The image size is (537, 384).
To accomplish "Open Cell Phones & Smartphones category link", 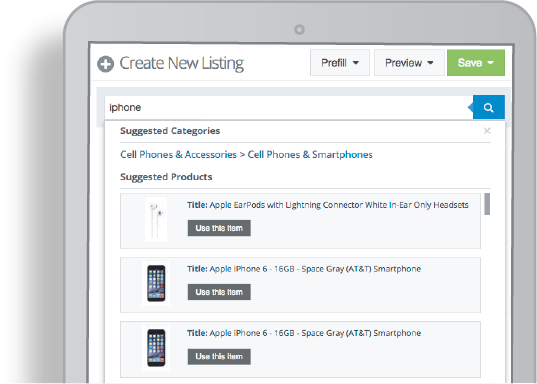I will pos(310,154).
